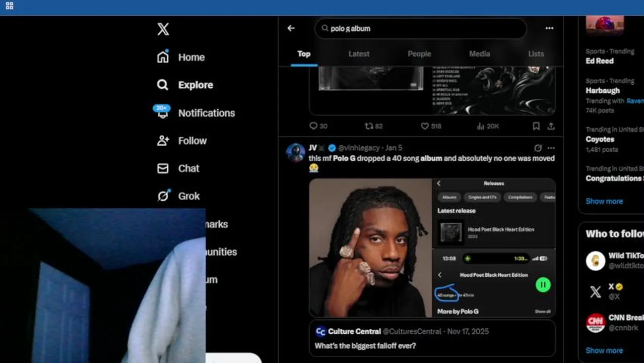Click the Nov 17, 2025 quoted timestamp
Viewport: 644px width, 363px height.
coord(468,331)
